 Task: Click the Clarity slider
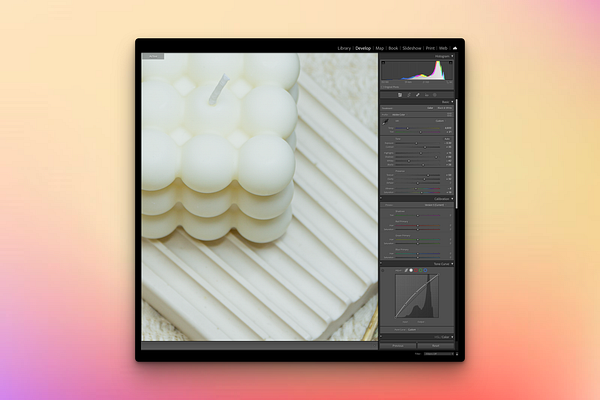417,179
